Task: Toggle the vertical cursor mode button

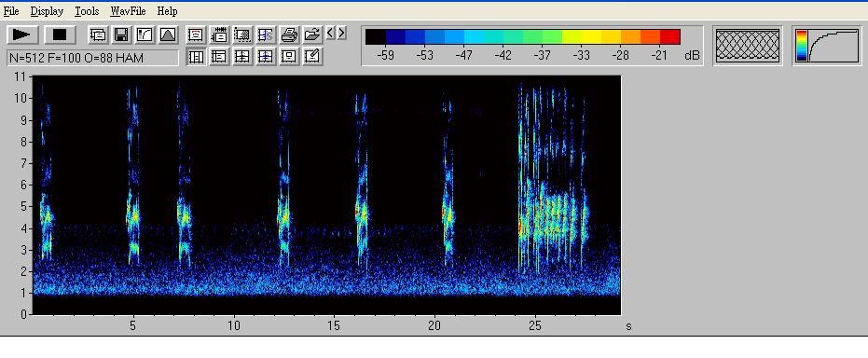Action: [196, 57]
